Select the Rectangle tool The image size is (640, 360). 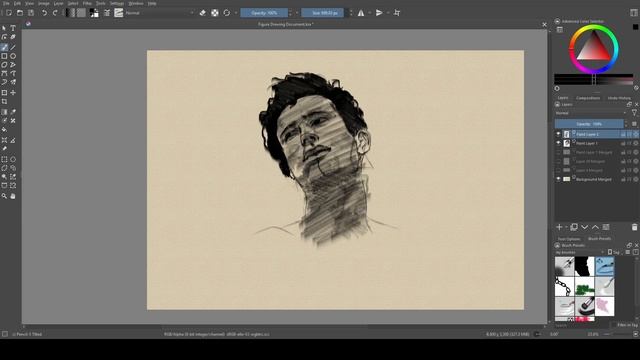4,56
